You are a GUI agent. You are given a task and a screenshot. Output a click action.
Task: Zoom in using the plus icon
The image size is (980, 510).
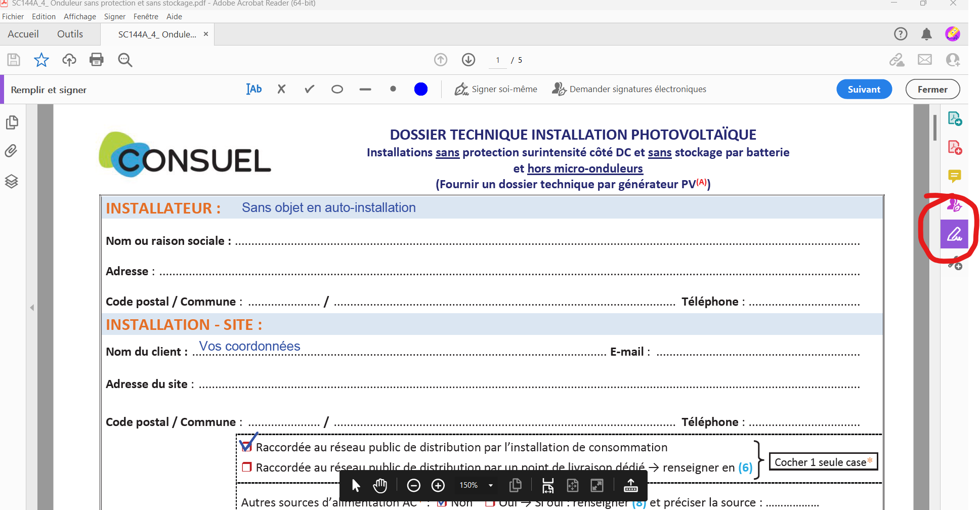(x=438, y=485)
